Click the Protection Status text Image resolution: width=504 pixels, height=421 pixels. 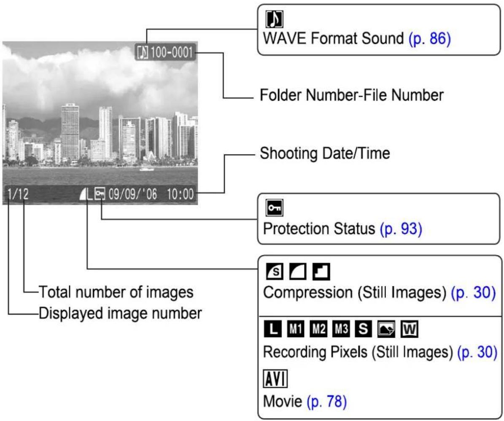pyautogui.click(x=319, y=229)
